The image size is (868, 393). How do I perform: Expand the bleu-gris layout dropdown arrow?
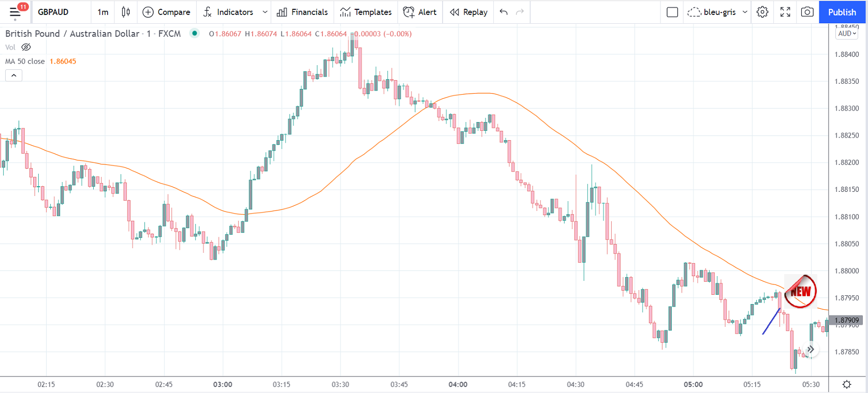pos(745,12)
